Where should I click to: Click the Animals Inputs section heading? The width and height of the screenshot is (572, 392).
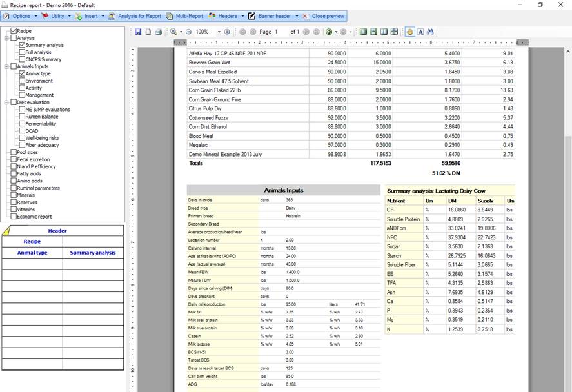pos(284,190)
